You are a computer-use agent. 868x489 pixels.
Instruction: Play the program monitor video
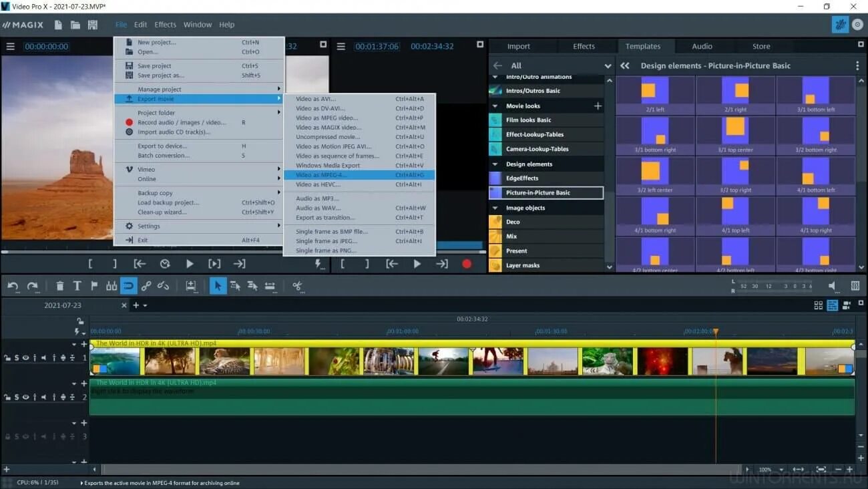click(x=417, y=264)
